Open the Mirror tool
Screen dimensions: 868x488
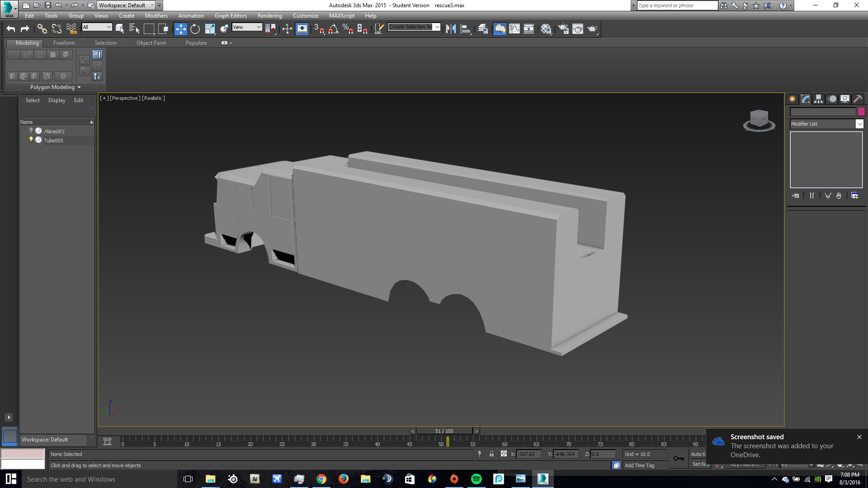[x=451, y=29]
